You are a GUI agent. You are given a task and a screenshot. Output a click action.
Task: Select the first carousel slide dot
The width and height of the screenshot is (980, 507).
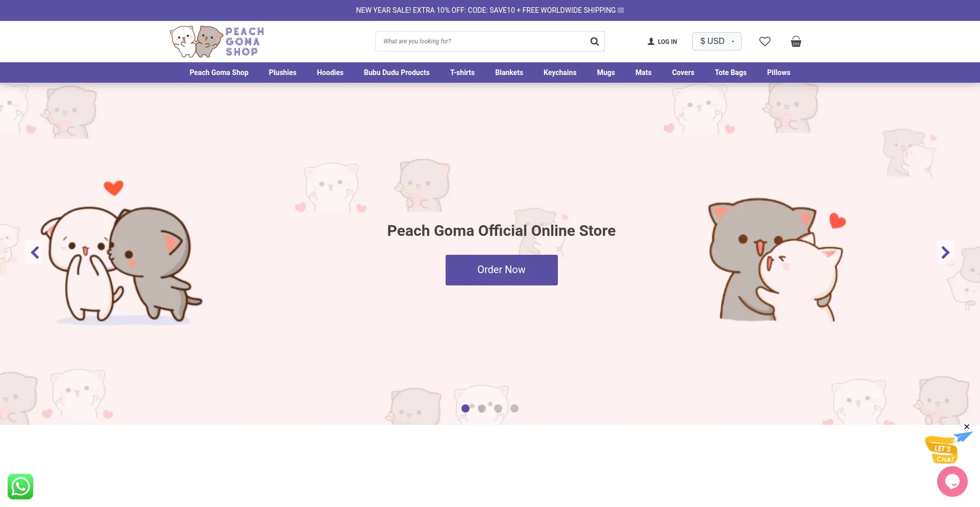465,408
